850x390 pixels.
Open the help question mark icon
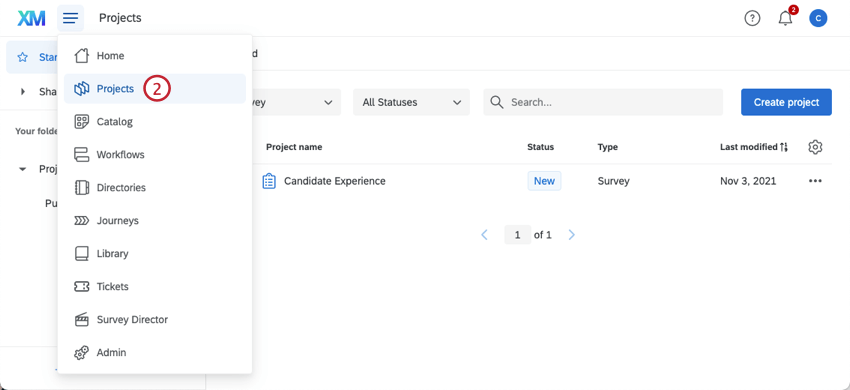752,18
